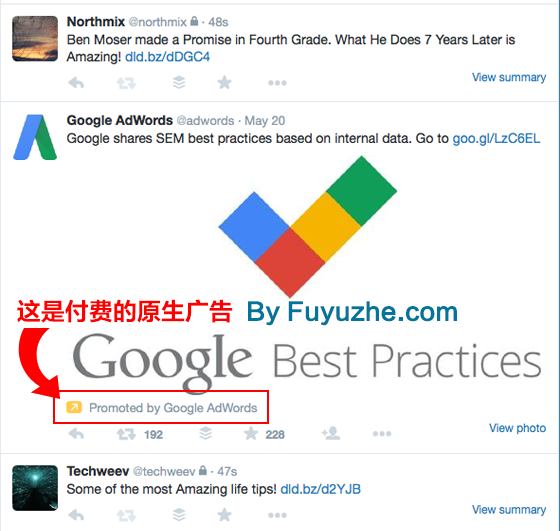Open the goo.gl/LzC6EL link
The width and height of the screenshot is (560, 531).
496,139
